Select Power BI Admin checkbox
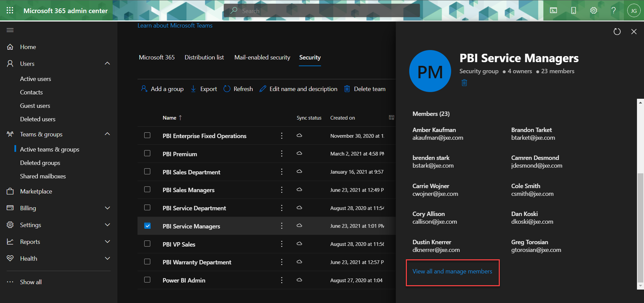 pyautogui.click(x=147, y=280)
